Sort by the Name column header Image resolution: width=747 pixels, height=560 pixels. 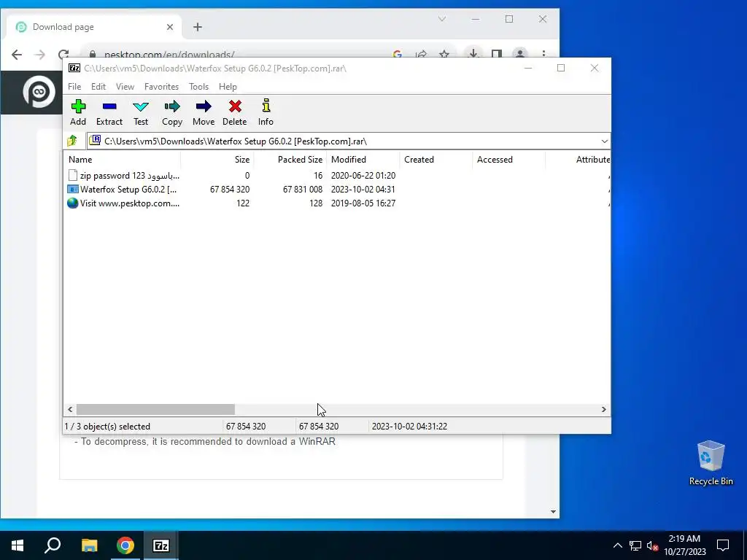[x=122, y=160]
